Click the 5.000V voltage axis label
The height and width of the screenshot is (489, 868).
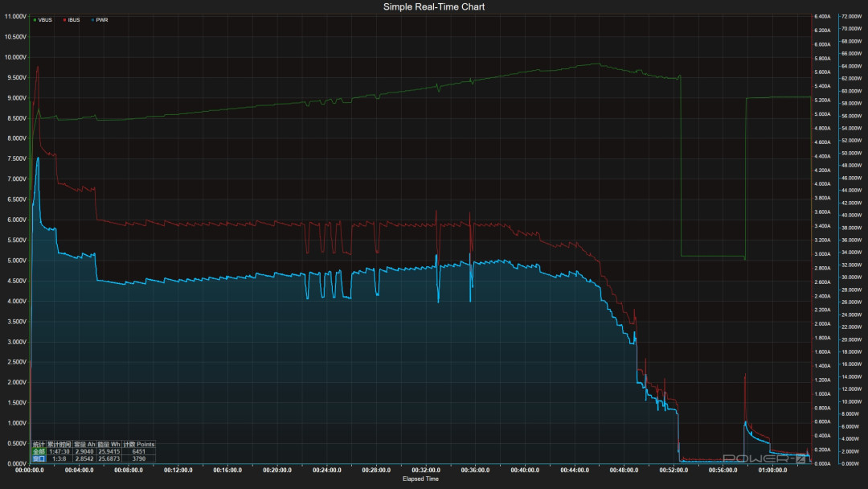pos(17,261)
